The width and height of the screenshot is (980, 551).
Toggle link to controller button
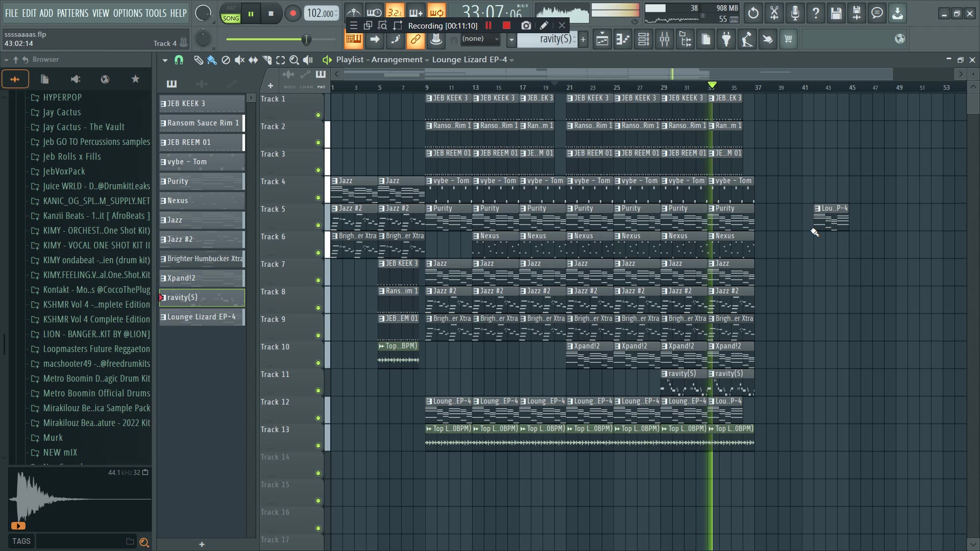(x=415, y=39)
